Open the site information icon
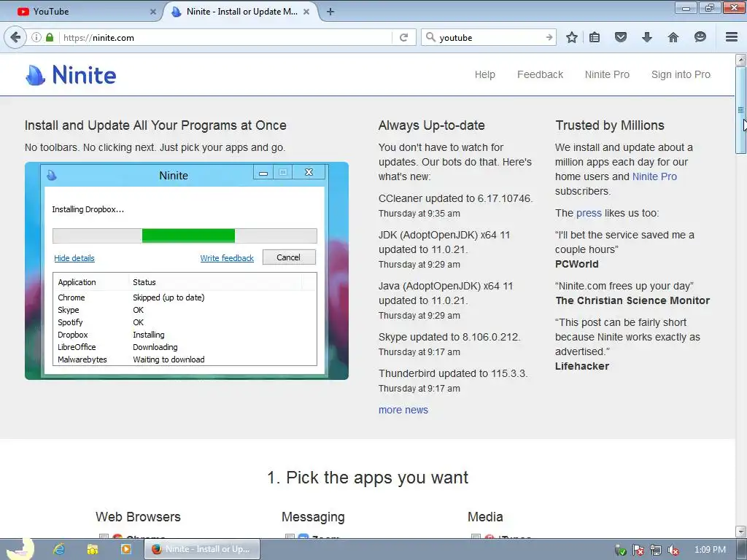 36,37
